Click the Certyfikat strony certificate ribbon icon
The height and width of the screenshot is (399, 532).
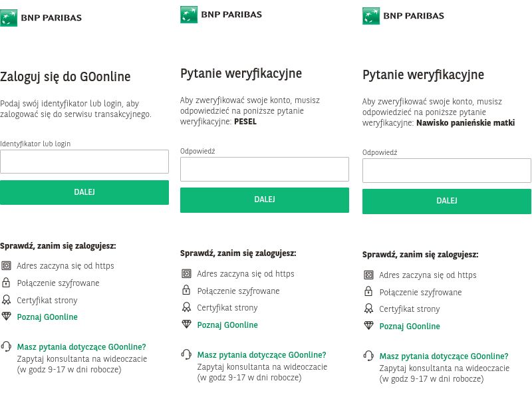[6, 300]
